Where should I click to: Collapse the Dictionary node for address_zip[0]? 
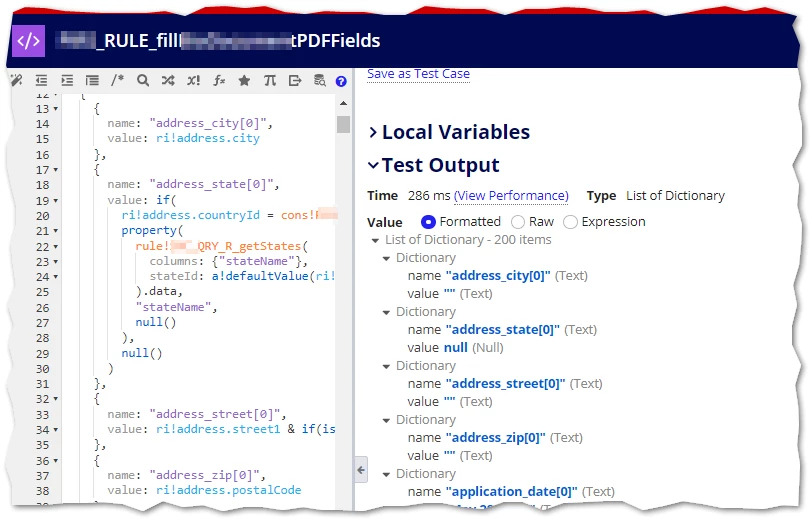pyautogui.click(x=386, y=421)
